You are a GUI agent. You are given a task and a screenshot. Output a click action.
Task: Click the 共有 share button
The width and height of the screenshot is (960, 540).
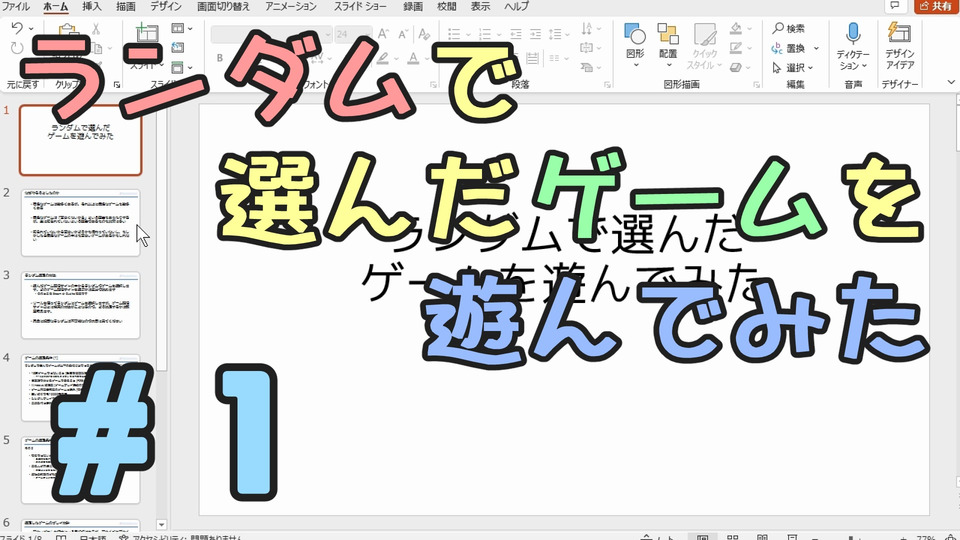(935, 6)
